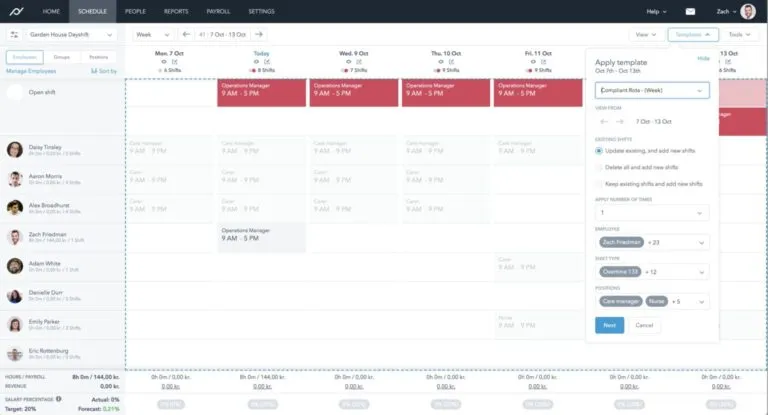Select 'Delete all and add new shifts'
The height and width of the screenshot is (415, 768).
coord(598,167)
